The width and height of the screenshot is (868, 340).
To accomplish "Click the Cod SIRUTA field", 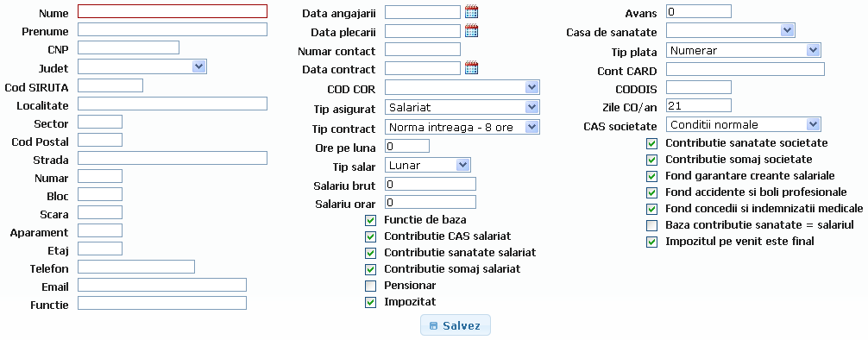I will coord(110,85).
